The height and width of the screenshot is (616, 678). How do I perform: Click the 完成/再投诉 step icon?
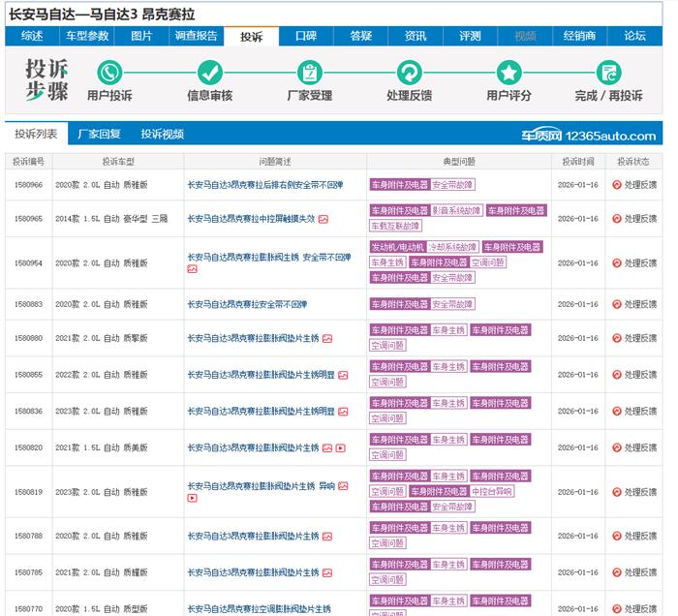click(x=609, y=73)
